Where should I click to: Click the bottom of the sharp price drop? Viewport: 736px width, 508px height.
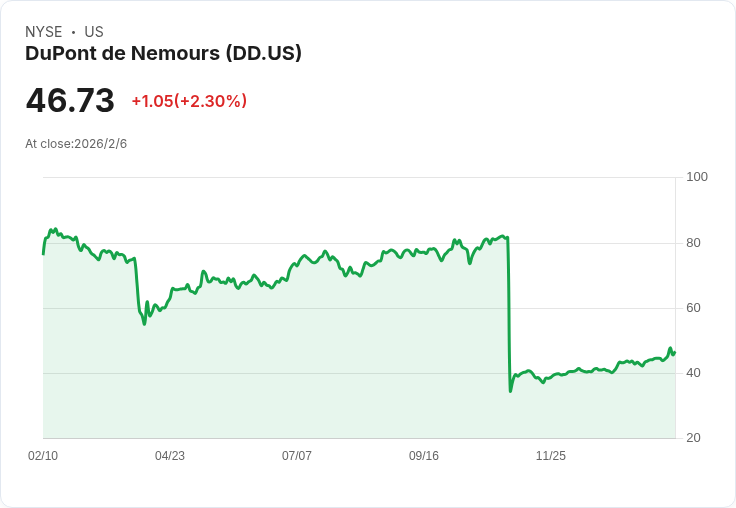(510, 391)
